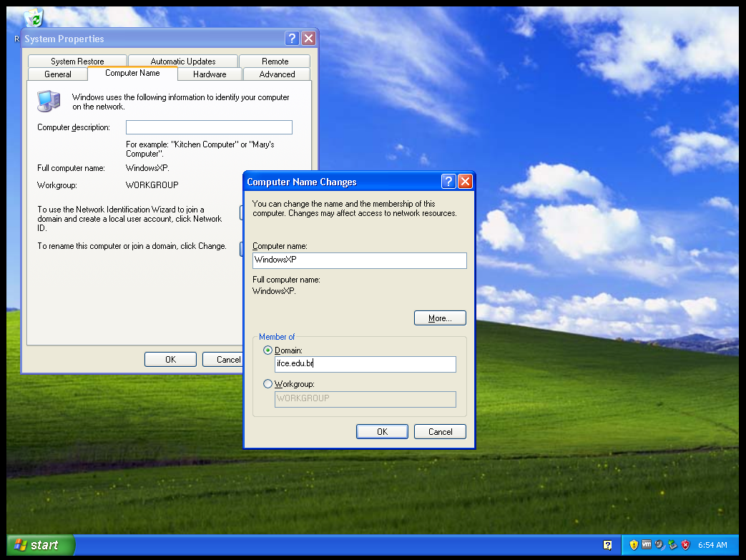Open the Recycle Bin on the desktop
Viewport: 746px width, 560px height.
pos(34,18)
